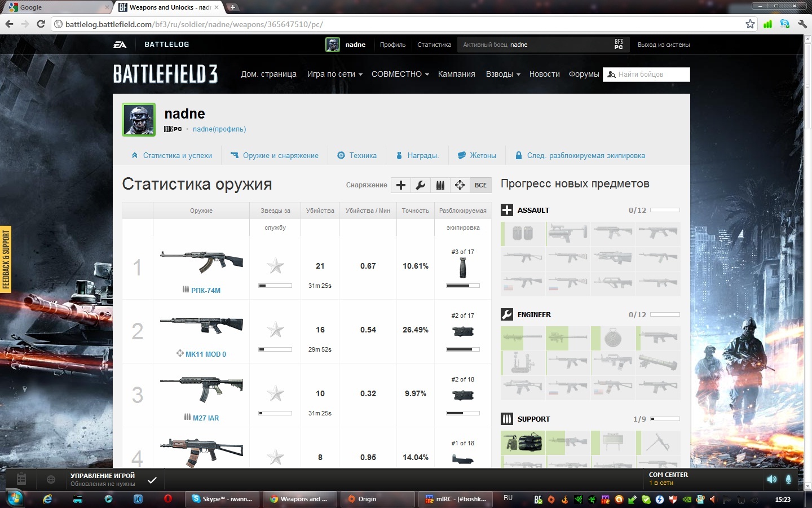Open nadne's soldier avatar image
Screen dimensions: 812x508
tap(139, 120)
